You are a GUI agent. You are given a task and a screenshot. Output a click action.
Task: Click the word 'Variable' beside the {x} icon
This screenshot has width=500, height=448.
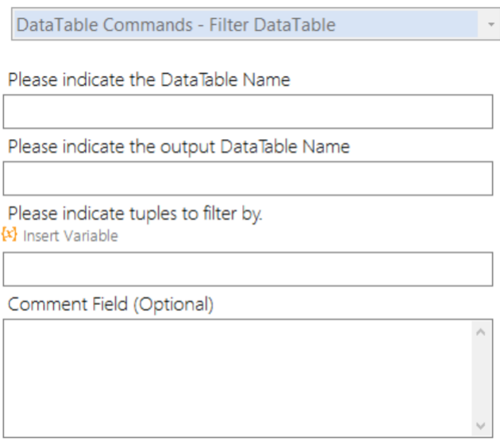click(91, 236)
